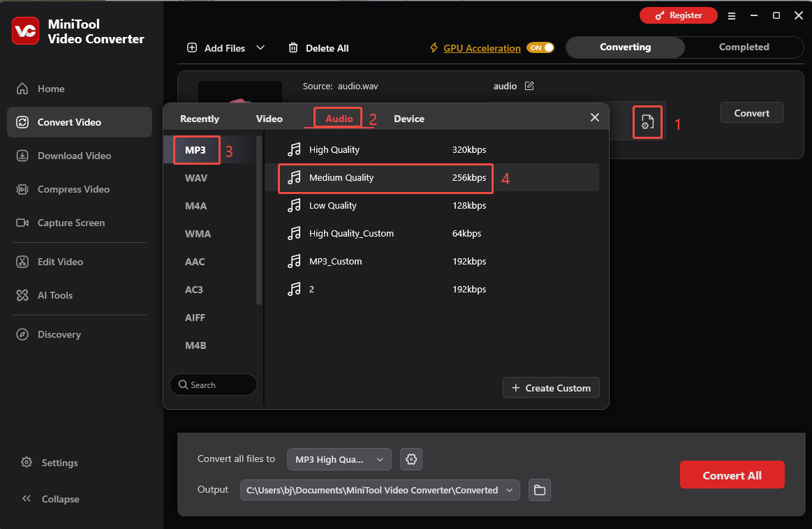Click the format list scrollbar
The image size is (812, 529).
click(x=259, y=220)
